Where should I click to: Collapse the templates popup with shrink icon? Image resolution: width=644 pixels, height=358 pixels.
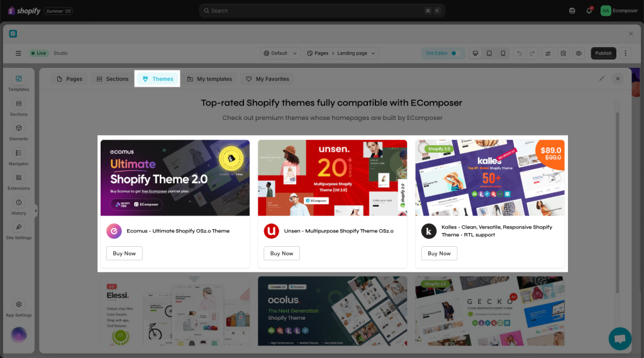[x=602, y=79]
